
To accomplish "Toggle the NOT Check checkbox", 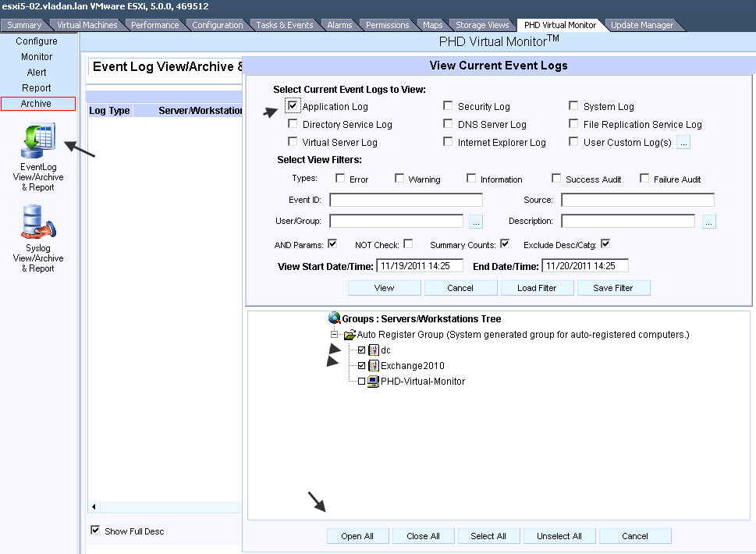I will coord(408,244).
